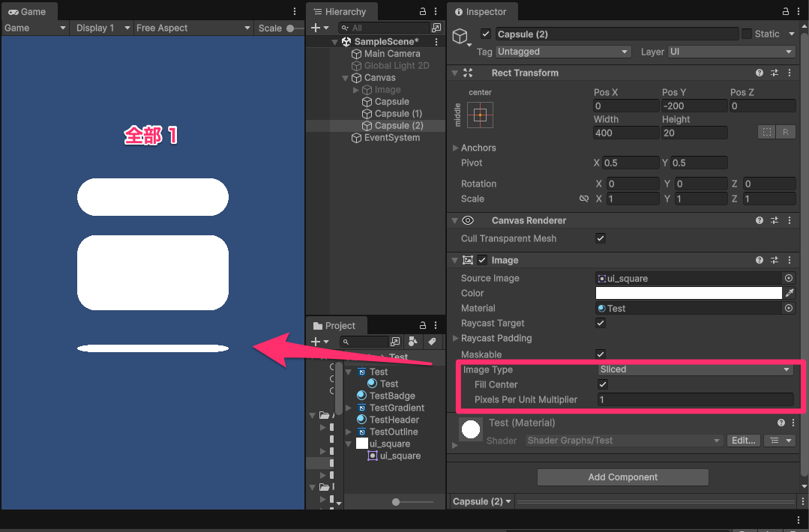Viewport: 809px width, 532px height.
Task: Uncheck the Fill Center checkbox
Action: (x=601, y=384)
